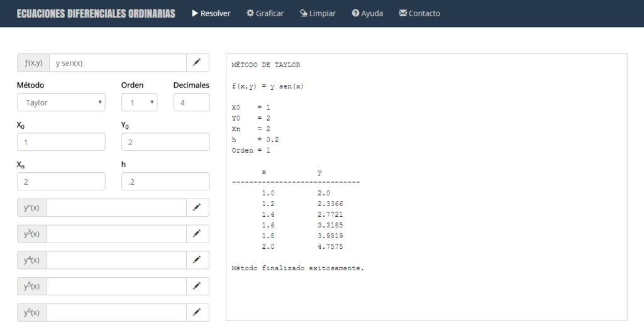Viewport: 644px width, 328px height.
Task: Click the y''(x) label addon
Action: [x=31, y=208]
